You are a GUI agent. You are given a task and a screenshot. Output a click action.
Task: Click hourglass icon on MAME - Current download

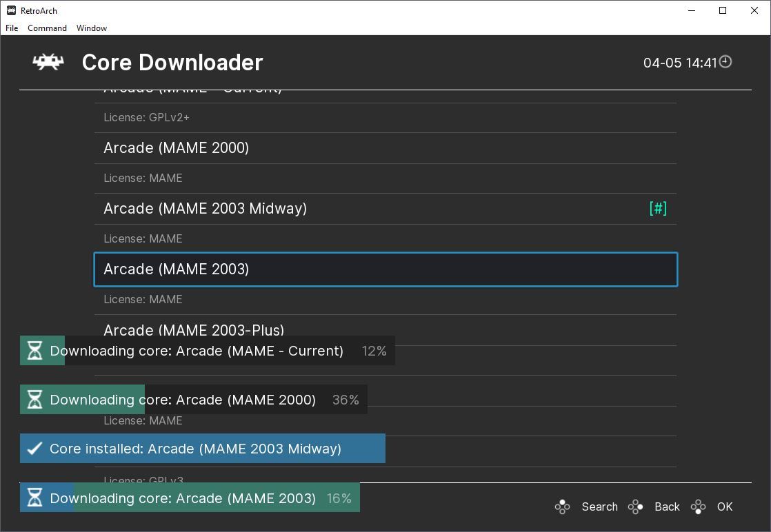click(x=34, y=351)
